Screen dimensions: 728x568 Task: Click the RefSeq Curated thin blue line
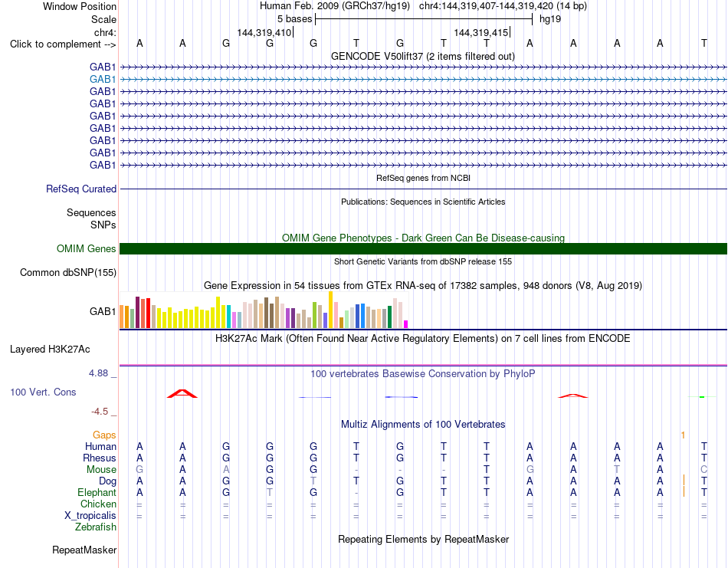pos(424,189)
